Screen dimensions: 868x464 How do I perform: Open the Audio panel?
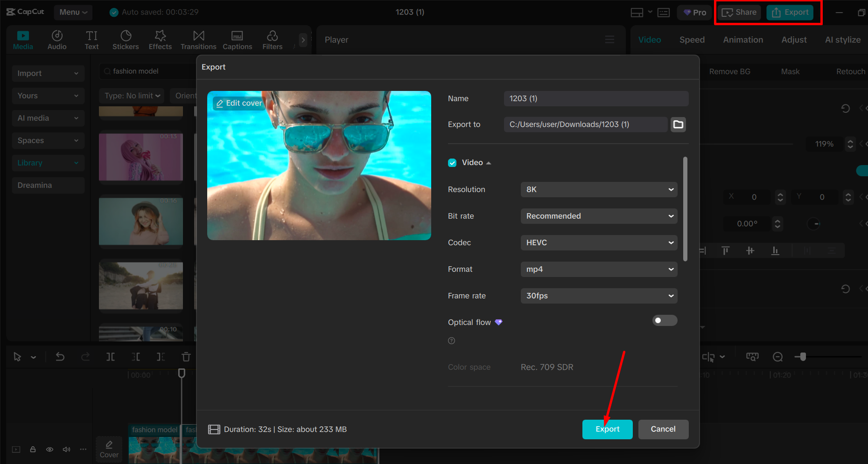(x=56, y=40)
